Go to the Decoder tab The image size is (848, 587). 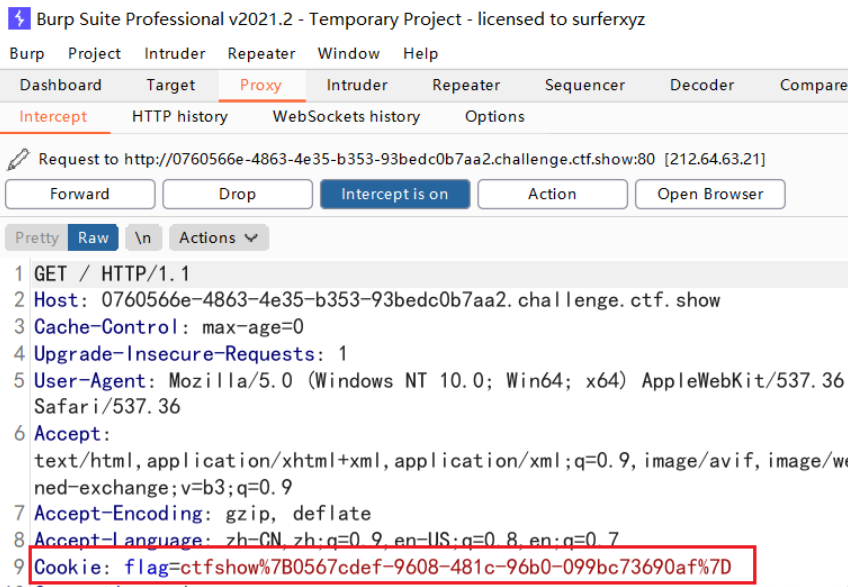click(x=702, y=85)
